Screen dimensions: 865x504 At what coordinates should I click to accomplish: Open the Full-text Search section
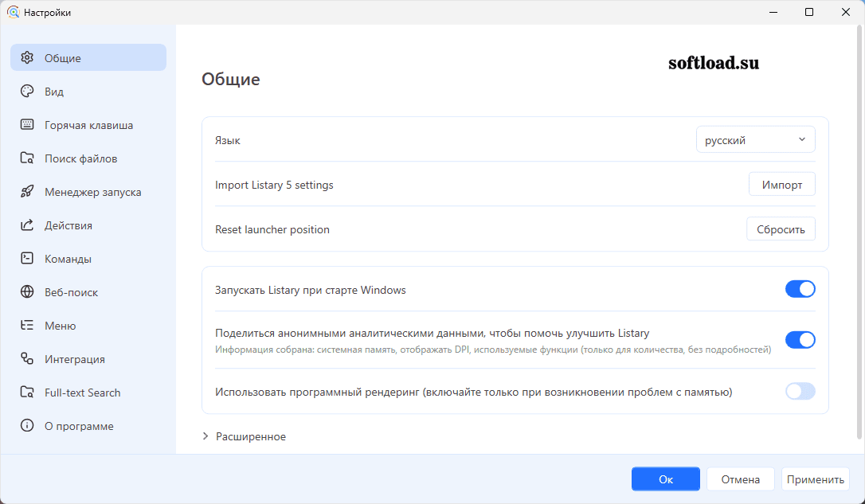[88, 392]
